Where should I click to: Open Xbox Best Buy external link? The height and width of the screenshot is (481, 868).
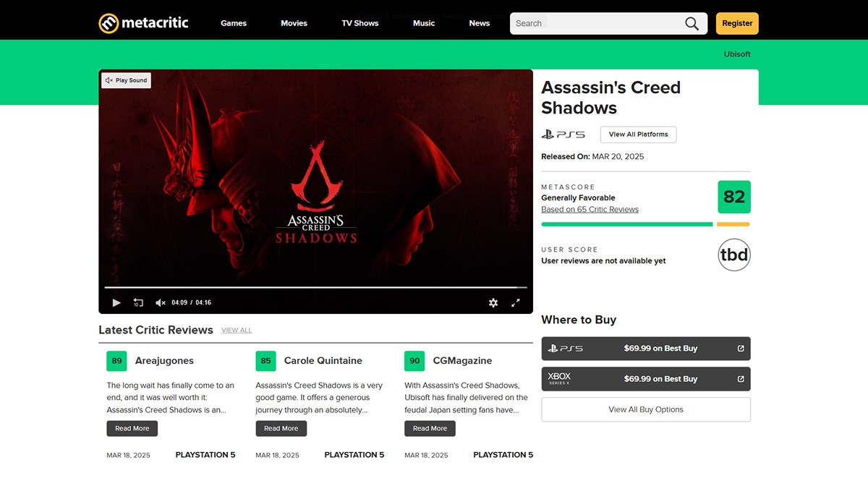pos(741,379)
